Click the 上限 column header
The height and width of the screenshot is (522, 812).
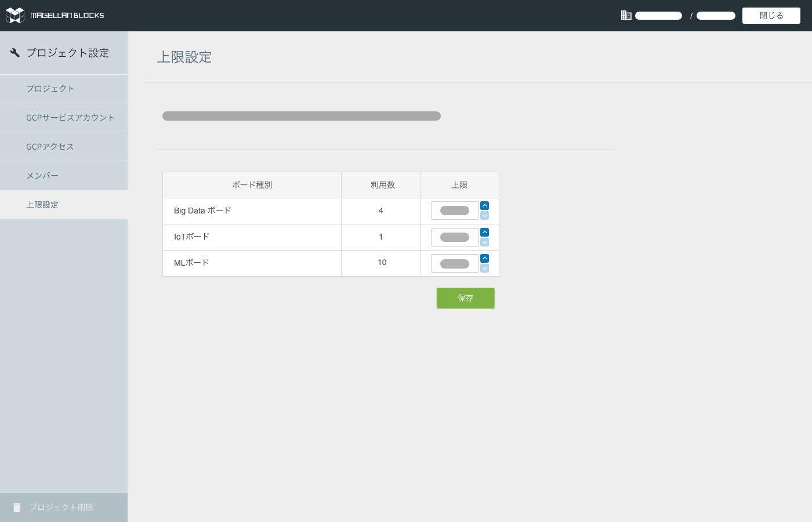[x=459, y=185]
